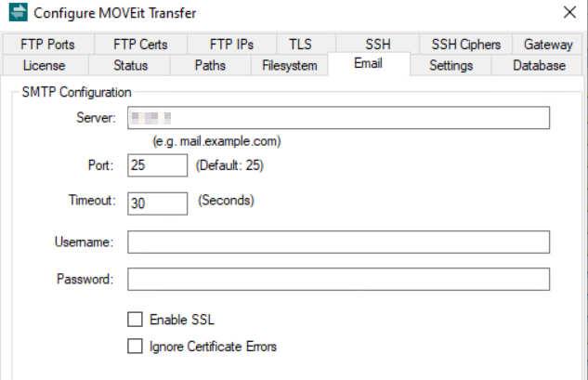Click the 'Timeout:' label
Viewport: 588px width, 380px height.
(x=92, y=201)
